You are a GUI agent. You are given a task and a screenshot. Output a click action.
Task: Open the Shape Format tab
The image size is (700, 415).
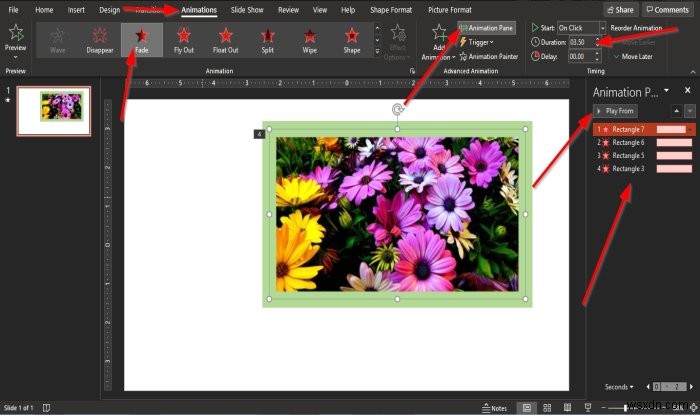(x=391, y=9)
